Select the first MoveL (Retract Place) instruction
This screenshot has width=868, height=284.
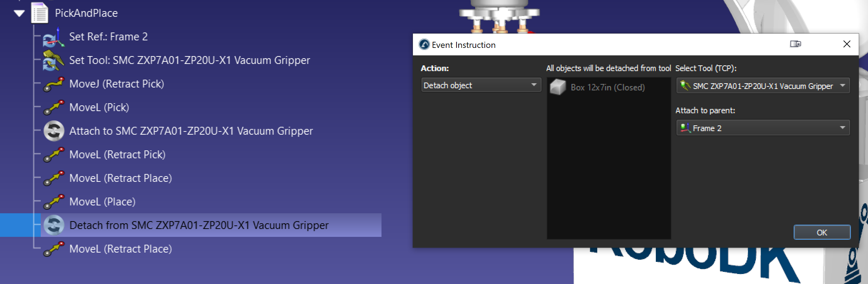pos(120,178)
